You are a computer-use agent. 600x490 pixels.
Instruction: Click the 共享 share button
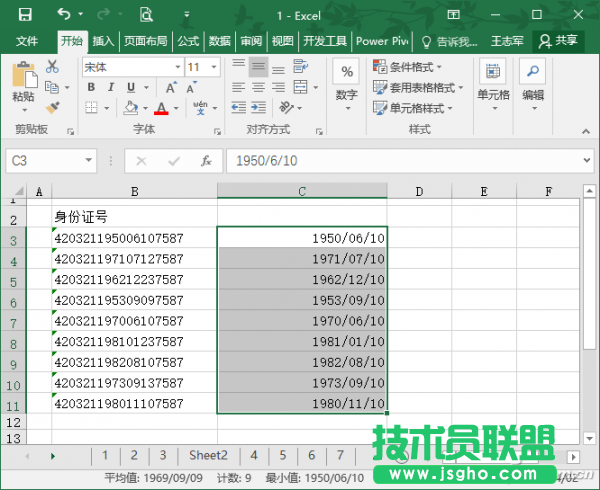[558, 41]
